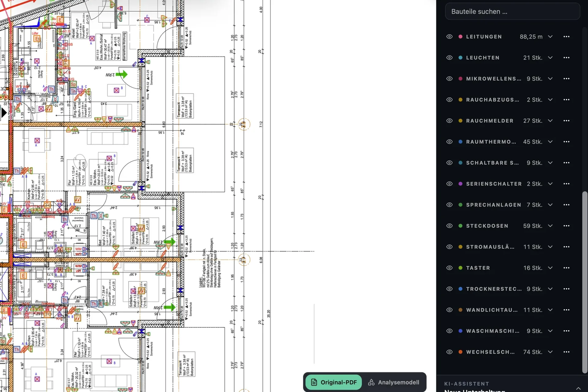Image resolution: width=588 pixels, height=392 pixels.
Task: Open more options for Schaltbare Steckdosen row
Action: 566,163
